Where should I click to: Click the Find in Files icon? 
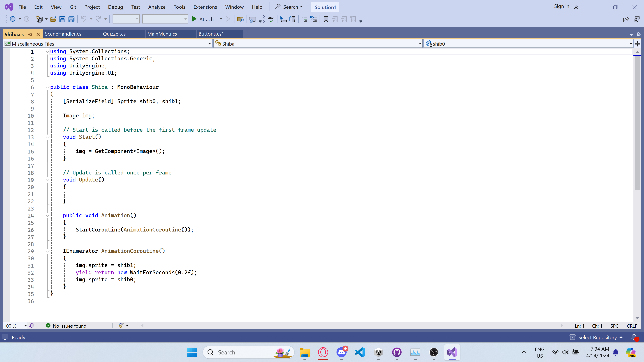[x=240, y=19]
